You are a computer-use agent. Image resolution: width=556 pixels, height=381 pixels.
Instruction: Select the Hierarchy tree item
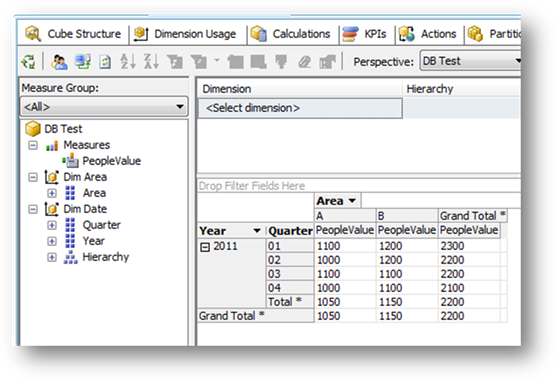[105, 257]
